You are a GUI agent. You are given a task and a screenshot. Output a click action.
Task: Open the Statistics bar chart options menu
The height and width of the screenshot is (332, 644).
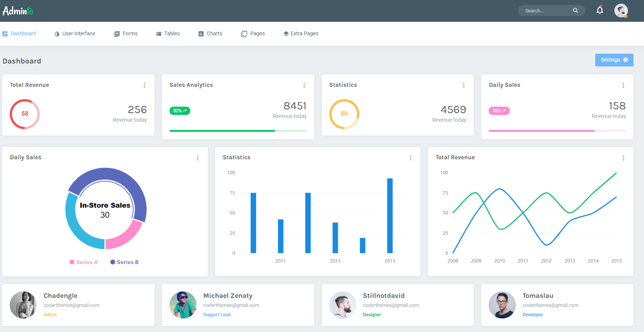tap(411, 158)
